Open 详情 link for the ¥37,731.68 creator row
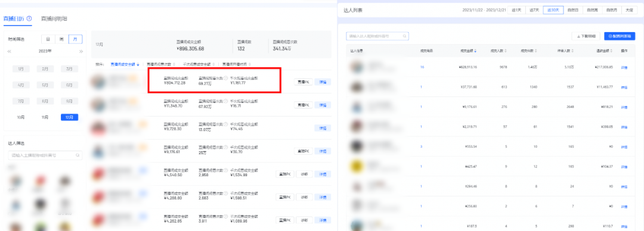This screenshot has width=644, height=231. [x=624, y=88]
